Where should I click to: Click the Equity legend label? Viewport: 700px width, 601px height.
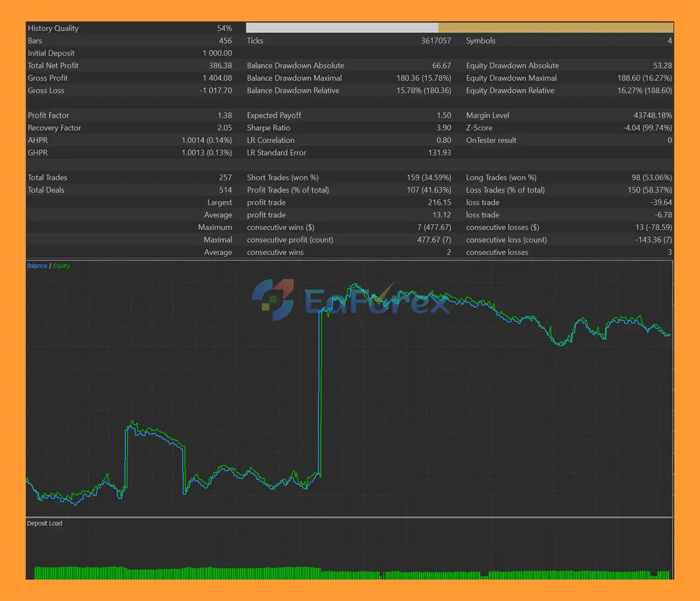(x=61, y=266)
